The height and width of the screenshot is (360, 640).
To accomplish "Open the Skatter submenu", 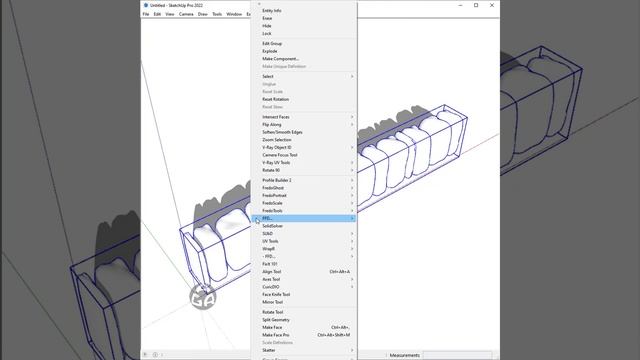I will [x=304, y=350].
